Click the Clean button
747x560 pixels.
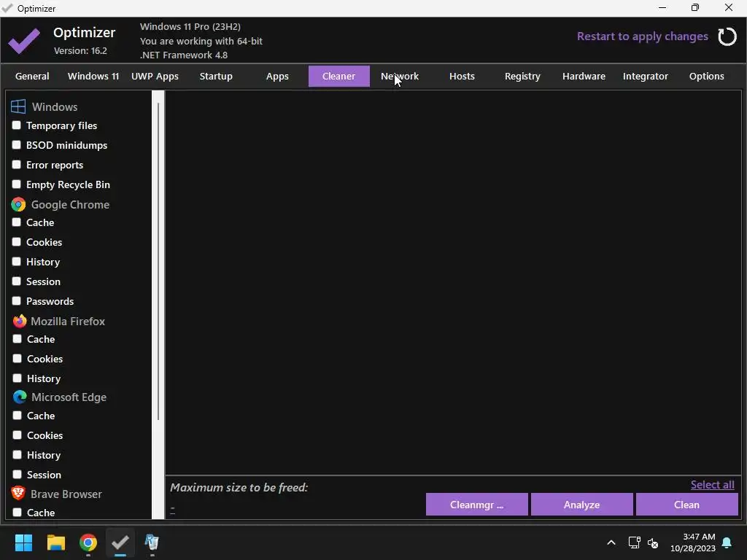pyautogui.click(x=687, y=505)
